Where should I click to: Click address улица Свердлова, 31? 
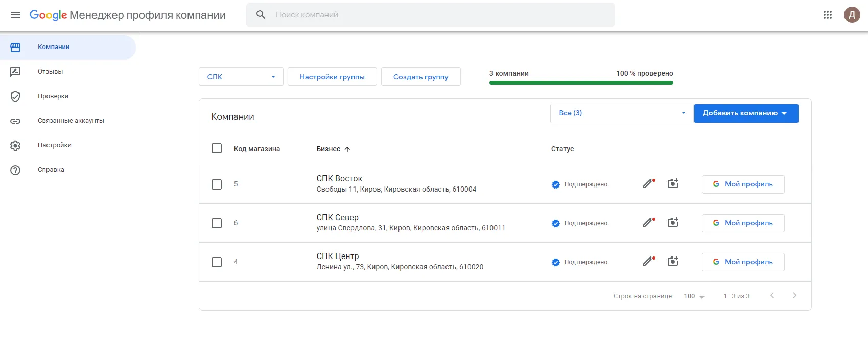[411, 228]
